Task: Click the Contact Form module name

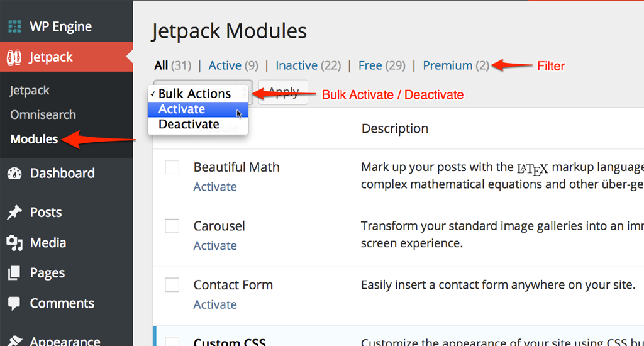Action: point(233,285)
